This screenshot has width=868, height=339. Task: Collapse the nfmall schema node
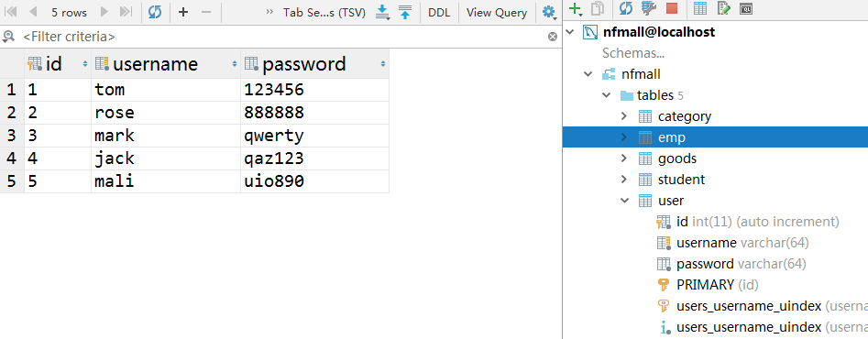[x=588, y=74]
